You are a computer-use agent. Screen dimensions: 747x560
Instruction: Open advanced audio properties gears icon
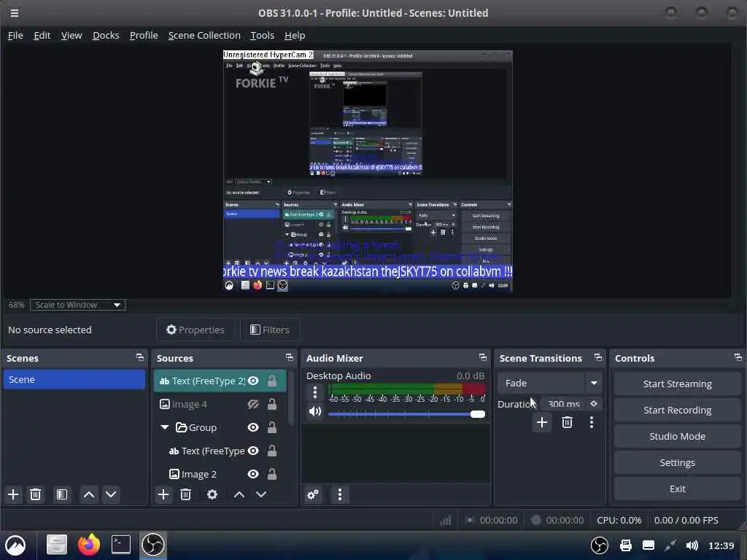click(313, 494)
